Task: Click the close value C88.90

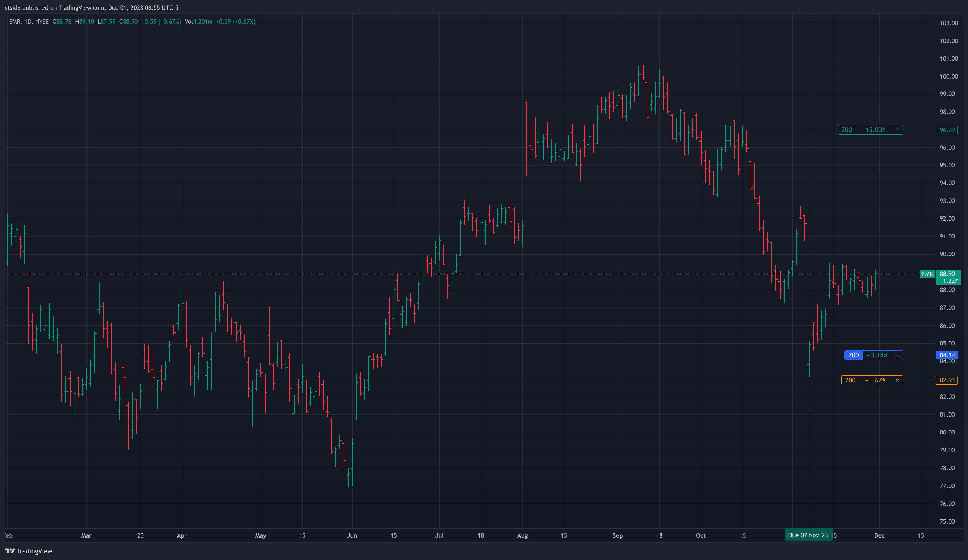Action: [x=128, y=22]
